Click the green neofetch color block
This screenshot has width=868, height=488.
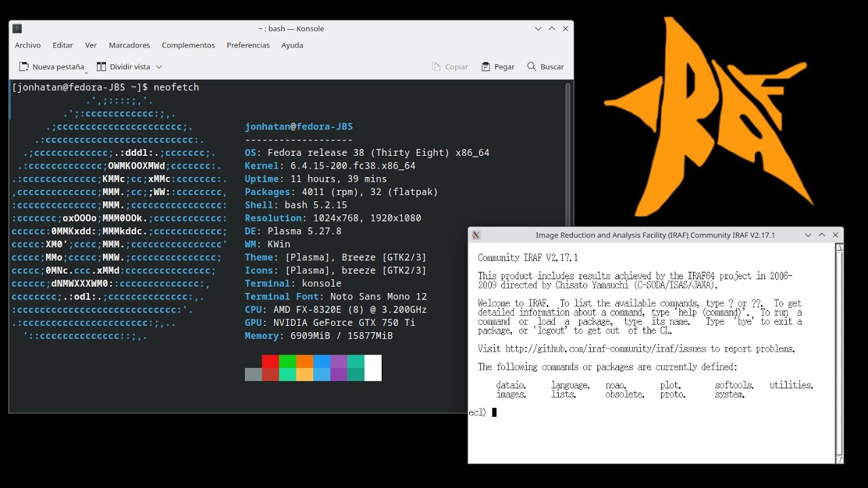pos(288,361)
